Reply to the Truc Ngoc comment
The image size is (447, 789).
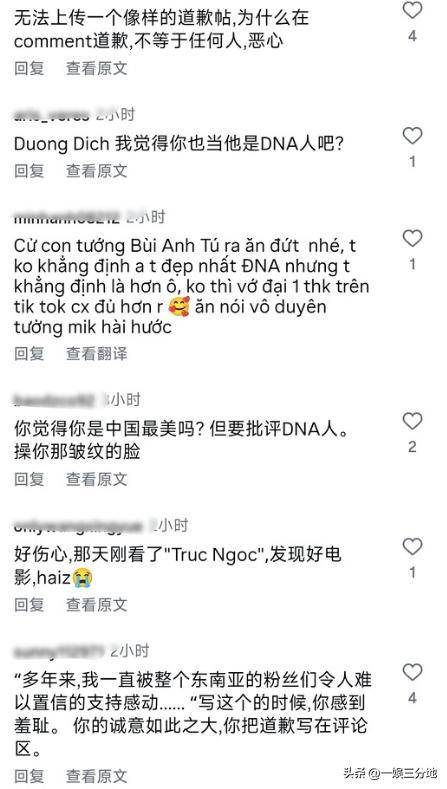(29, 605)
